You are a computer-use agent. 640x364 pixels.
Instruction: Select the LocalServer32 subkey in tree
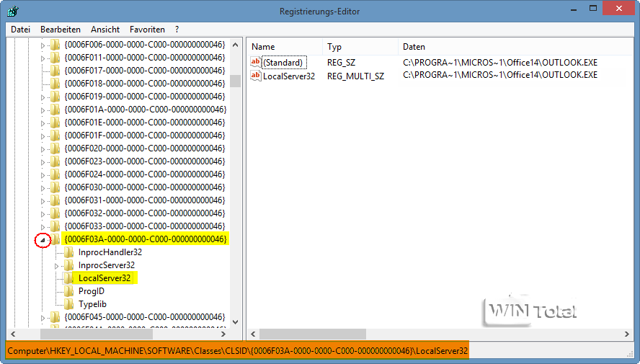(x=105, y=278)
